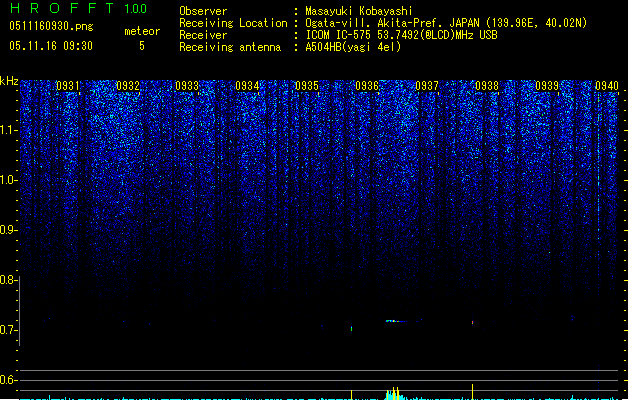Click the ICOM IC-575 53.7492 MHz USB text
Image resolution: width=629 pixels, height=400 pixels.
pos(402,35)
